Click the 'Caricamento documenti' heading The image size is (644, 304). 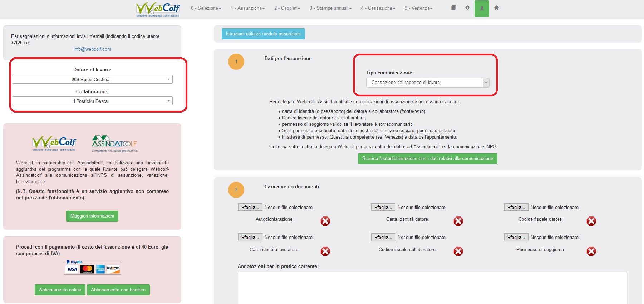tap(292, 187)
